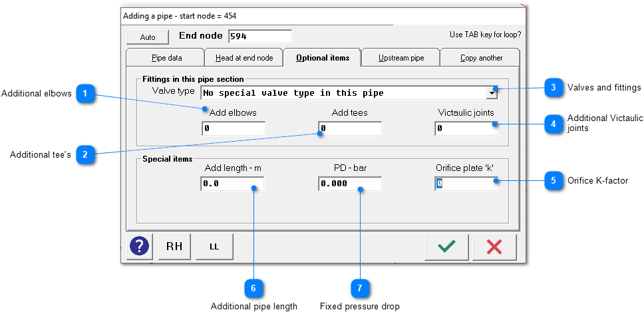Open the Valve type dropdown arrow
The height and width of the screenshot is (312, 644).
pyautogui.click(x=492, y=93)
